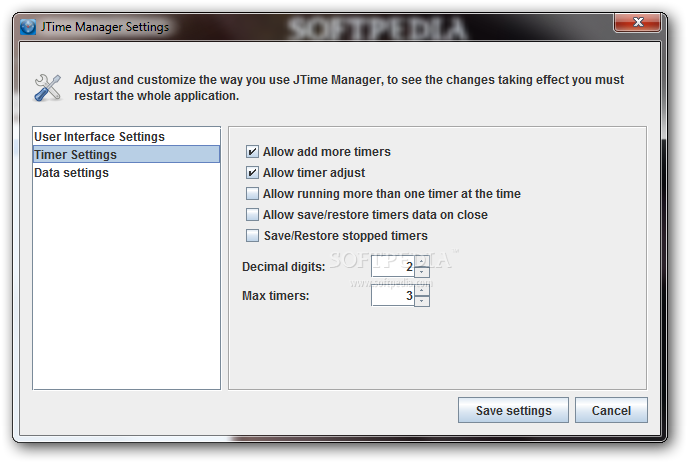Check Save/Restore stopped timers
Viewport: 688px width, 463px height.
tap(252, 236)
